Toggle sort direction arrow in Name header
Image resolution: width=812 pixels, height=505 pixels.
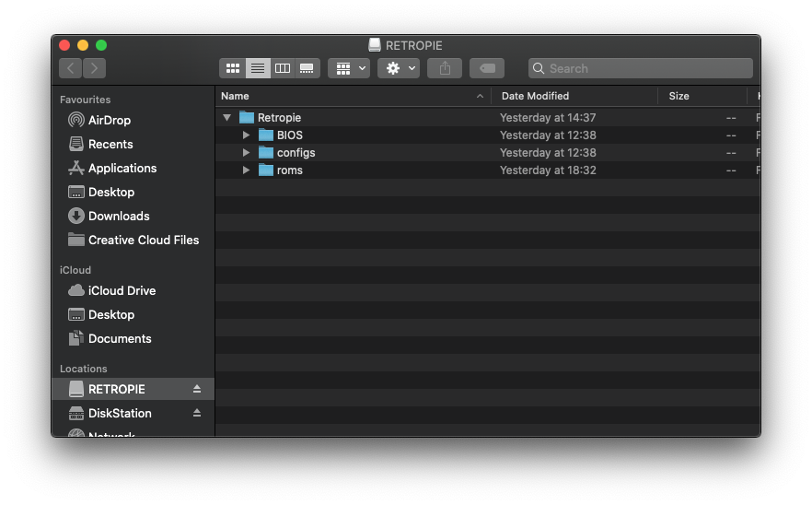click(x=480, y=96)
